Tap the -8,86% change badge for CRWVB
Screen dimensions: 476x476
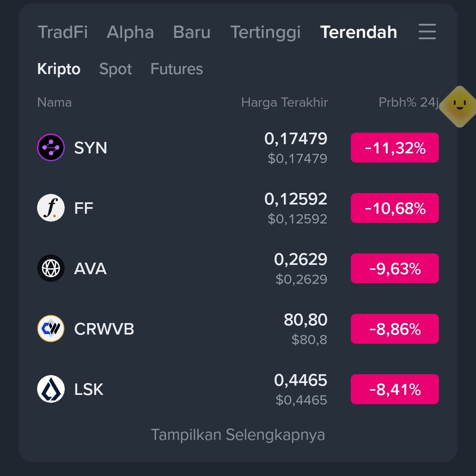[394, 329]
